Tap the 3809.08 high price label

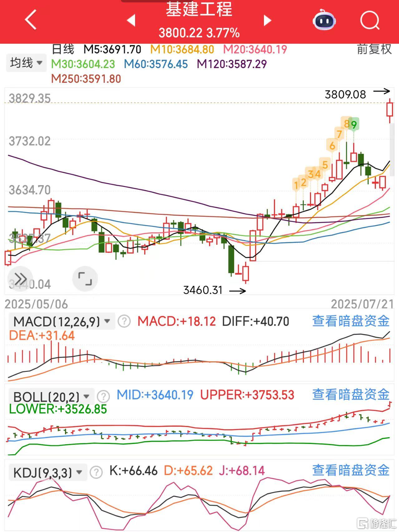tap(345, 94)
